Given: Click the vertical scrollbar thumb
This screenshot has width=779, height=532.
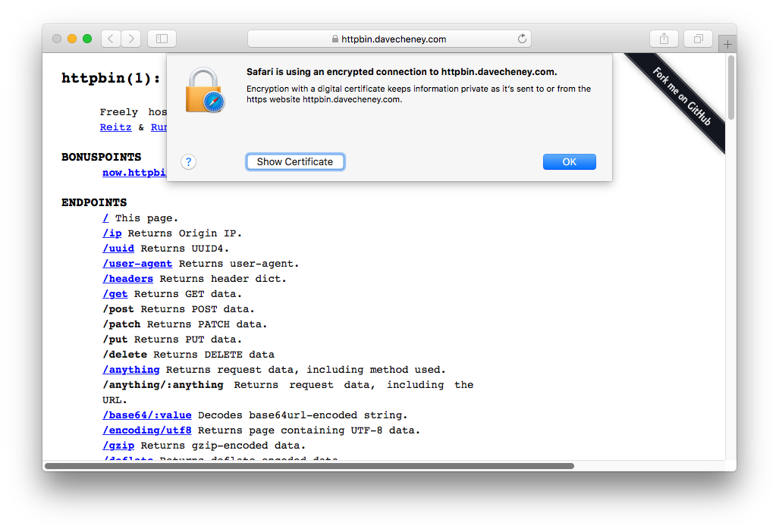Looking at the screenshot, I should 730,87.
